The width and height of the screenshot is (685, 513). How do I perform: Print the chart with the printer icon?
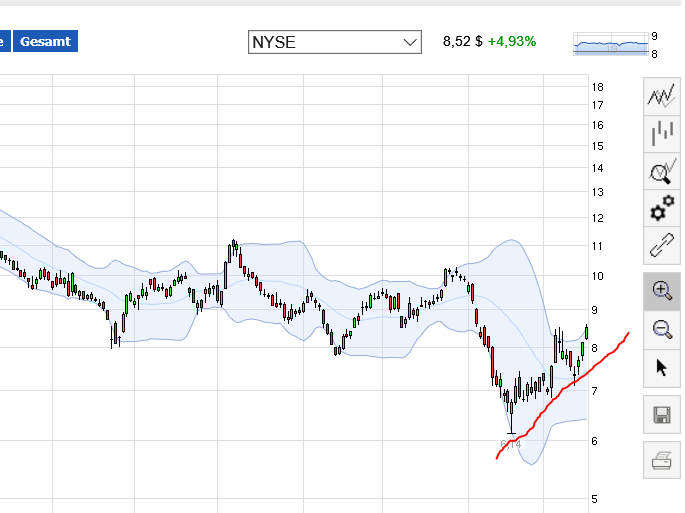tap(661, 460)
